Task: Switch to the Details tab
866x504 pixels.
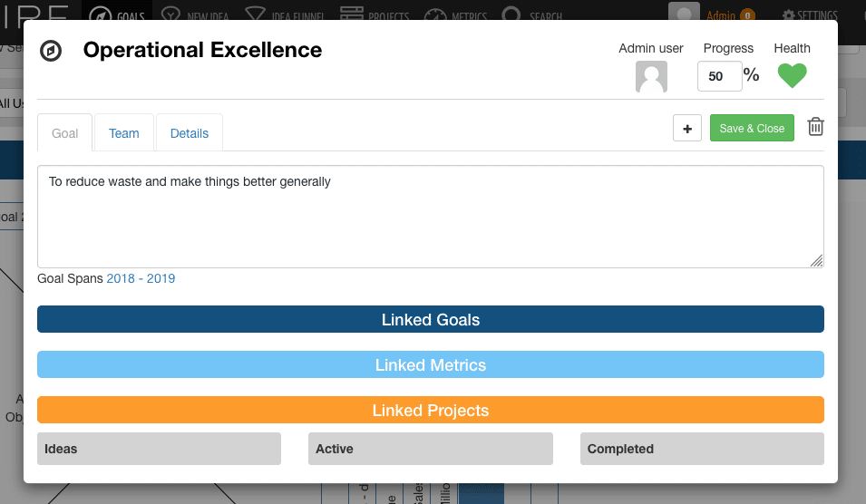Action: pyautogui.click(x=190, y=133)
